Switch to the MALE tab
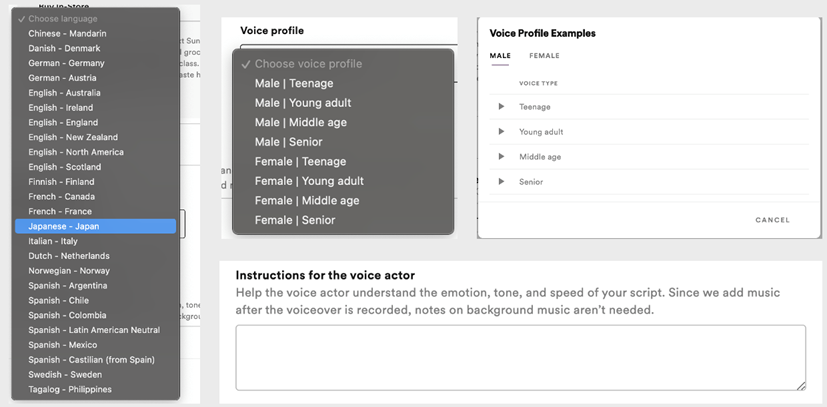This screenshot has height=407, width=827. (x=500, y=55)
